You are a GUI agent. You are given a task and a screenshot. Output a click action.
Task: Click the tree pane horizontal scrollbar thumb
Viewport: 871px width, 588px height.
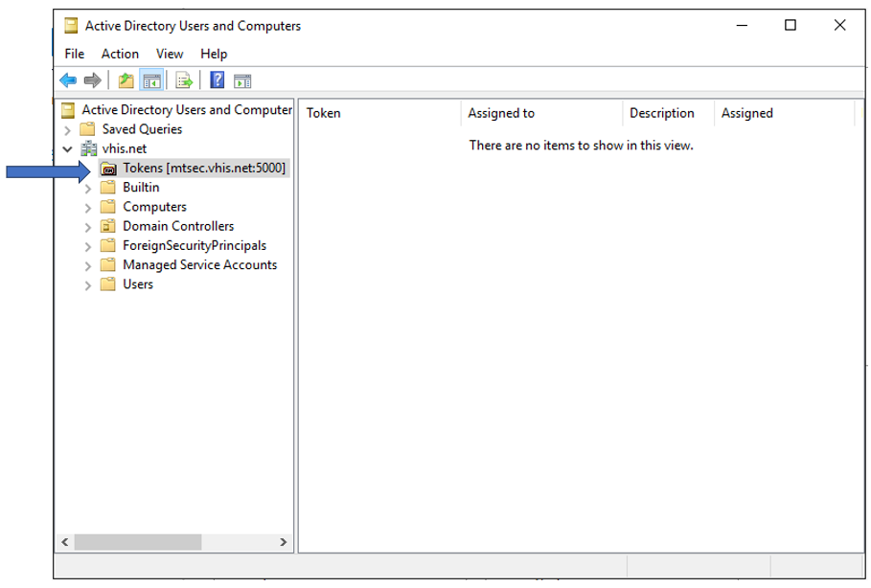click(138, 542)
